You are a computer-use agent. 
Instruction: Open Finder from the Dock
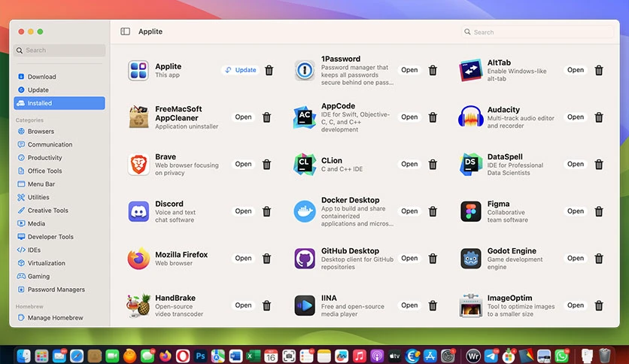(24, 356)
